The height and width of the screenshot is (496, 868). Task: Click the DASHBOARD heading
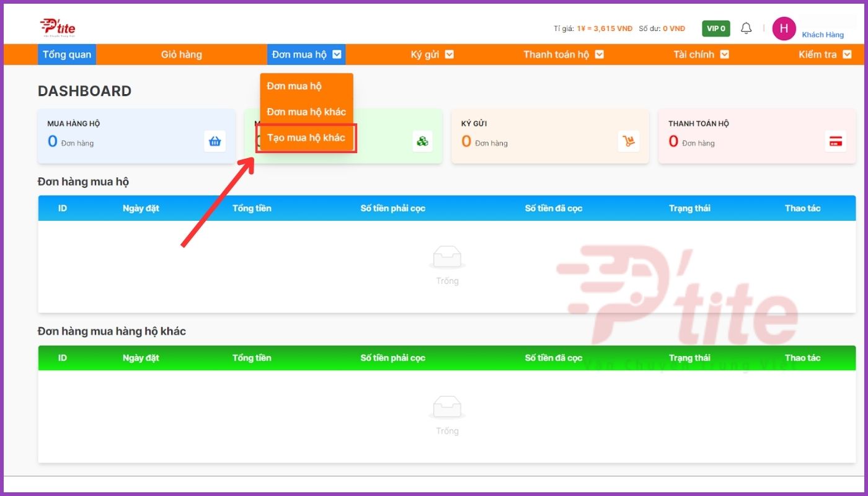[84, 91]
